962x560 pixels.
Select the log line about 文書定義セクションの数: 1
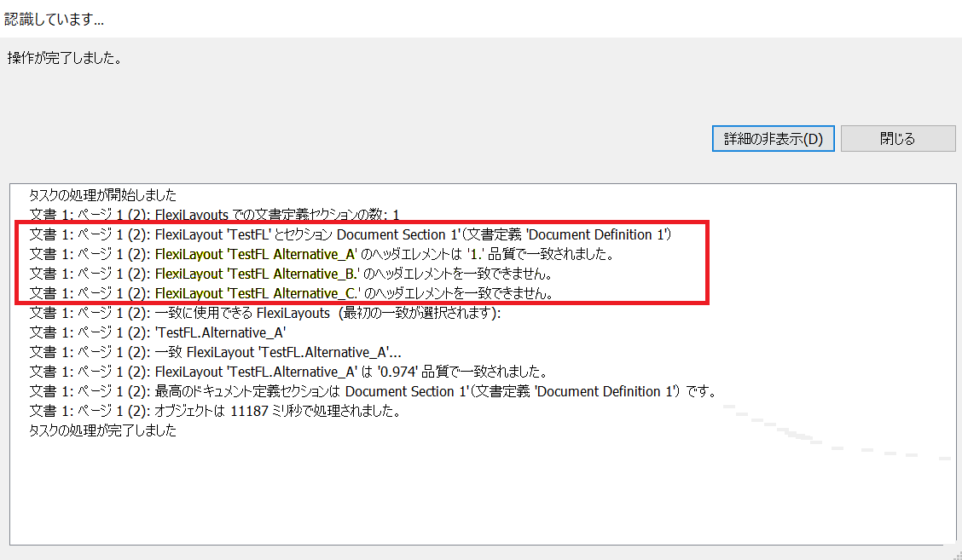(214, 215)
